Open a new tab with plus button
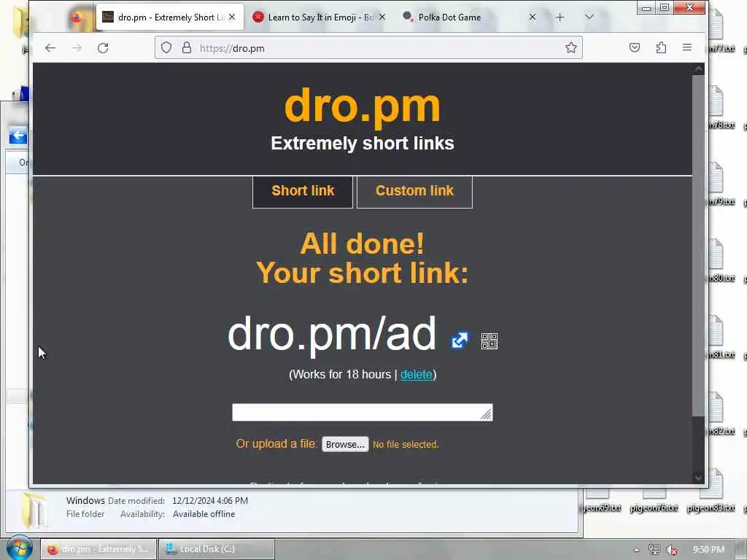Viewport: 747px width, 560px height. pyautogui.click(x=560, y=17)
